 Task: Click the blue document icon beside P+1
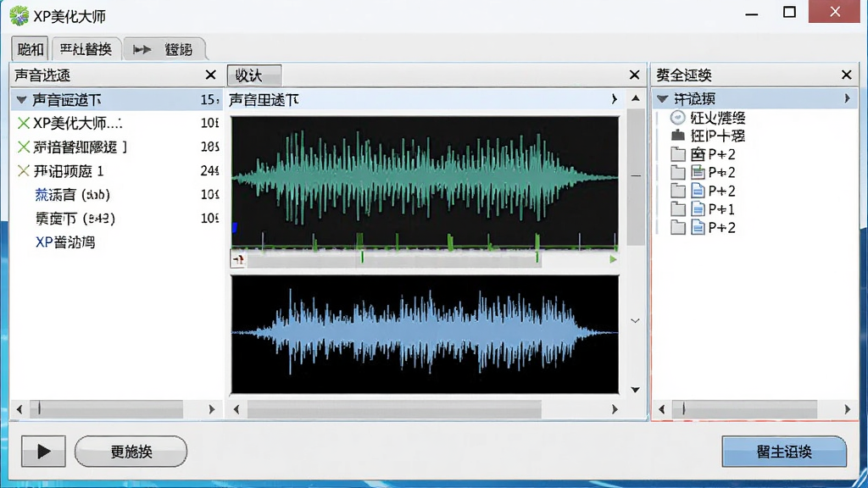pos(698,209)
